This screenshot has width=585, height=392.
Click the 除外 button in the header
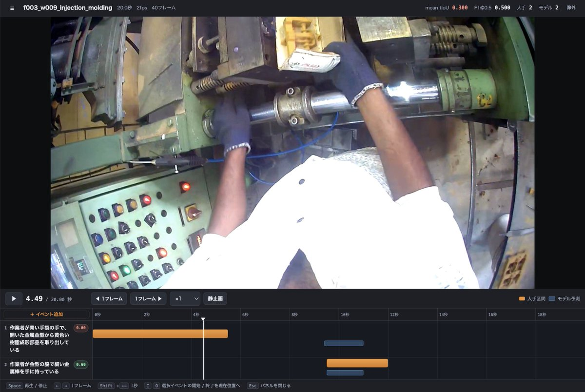coord(571,8)
